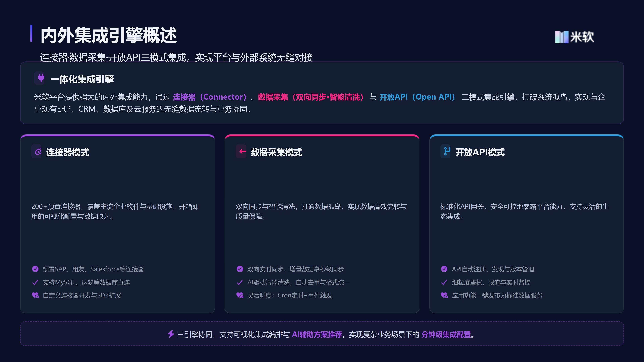Image resolution: width=644 pixels, height=362 pixels.
Task: Click the description starting 双向同步与智能清洗
Action: [x=321, y=211]
